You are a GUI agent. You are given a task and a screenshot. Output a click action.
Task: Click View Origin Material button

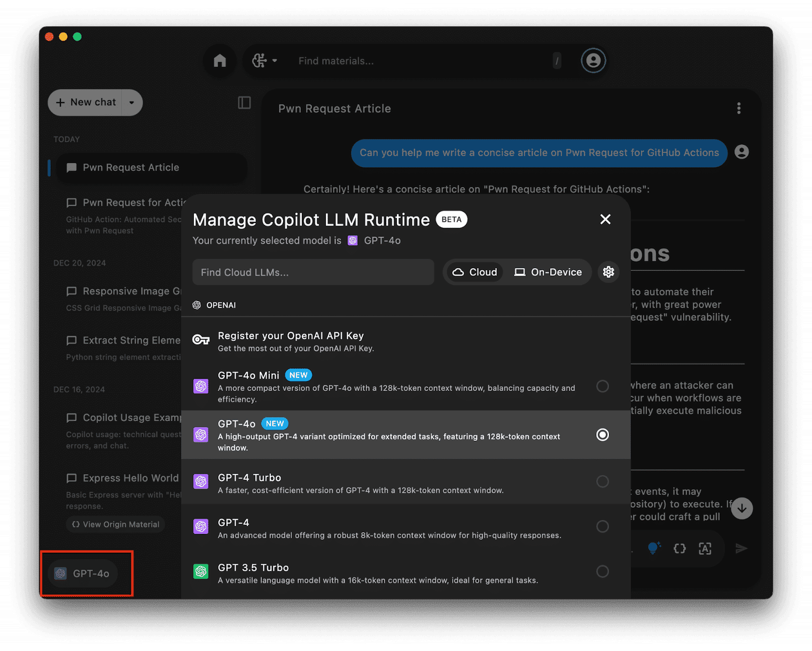[x=115, y=524]
